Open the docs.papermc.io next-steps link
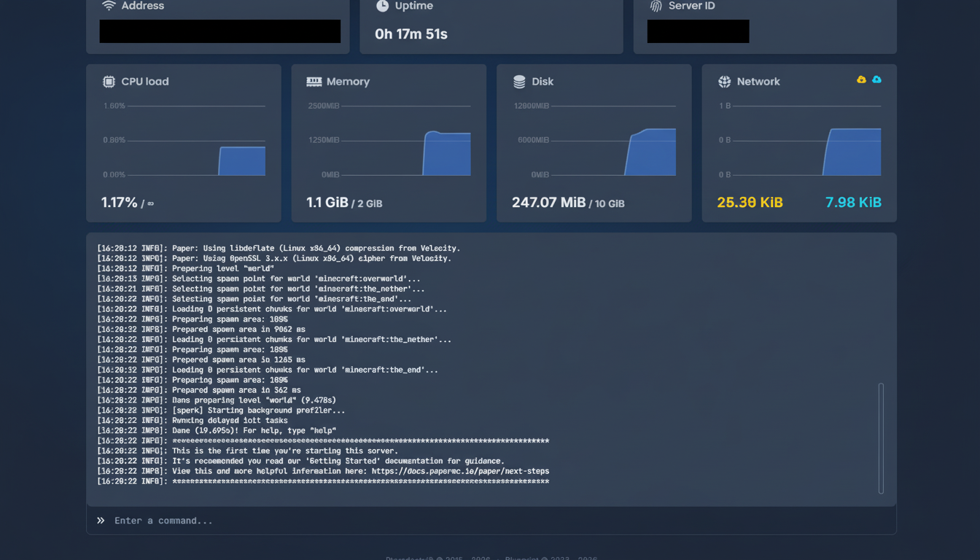980x560 pixels. (460, 472)
